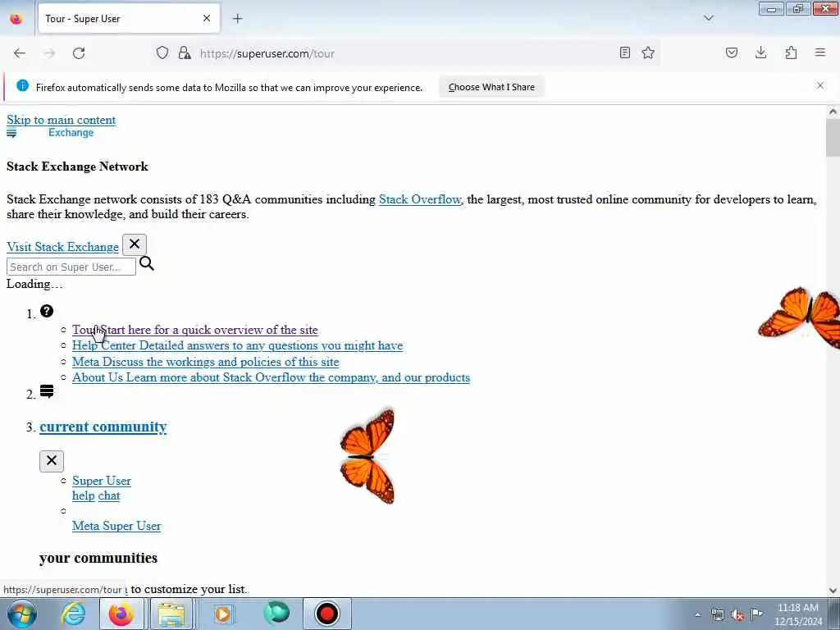The height and width of the screenshot is (630, 840).
Task: Open the Firefox hamburger application menu
Action: (x=820, y=52)
